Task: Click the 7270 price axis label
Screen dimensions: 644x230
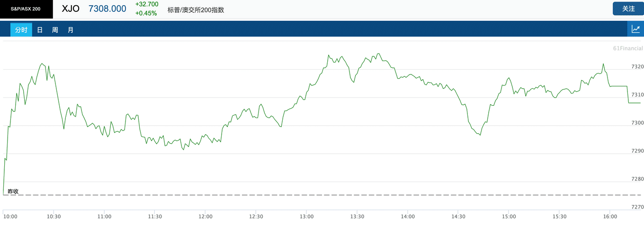Action: point(637,207)
